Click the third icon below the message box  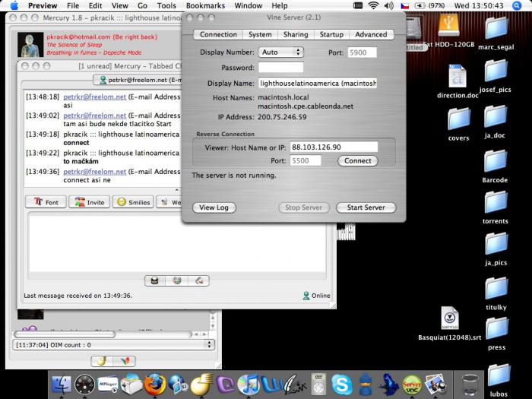199,280
